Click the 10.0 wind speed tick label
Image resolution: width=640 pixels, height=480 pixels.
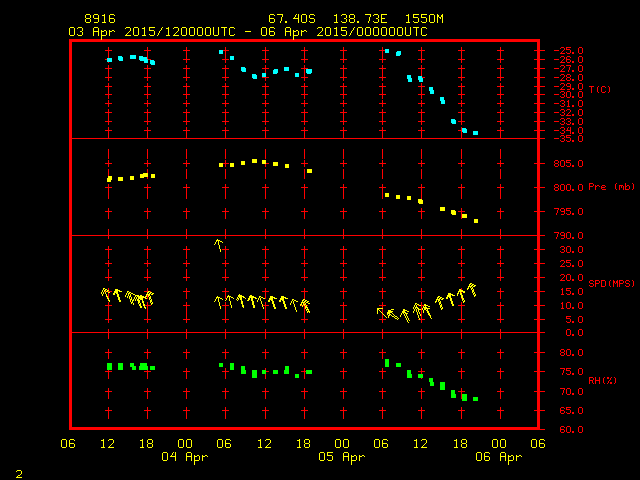click(x=571, y=306)
